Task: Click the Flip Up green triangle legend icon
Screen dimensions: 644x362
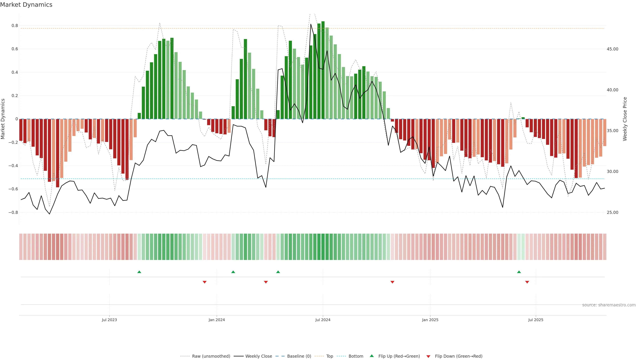Action: 371,356
